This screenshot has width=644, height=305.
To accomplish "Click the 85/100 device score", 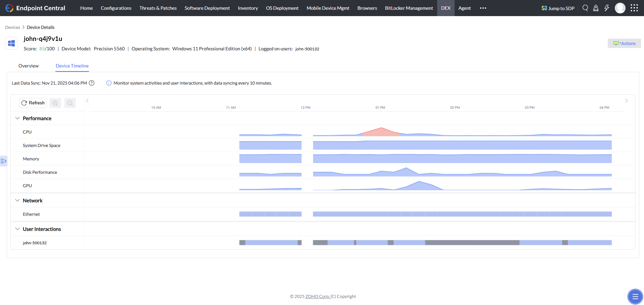I will coord(47,49).
